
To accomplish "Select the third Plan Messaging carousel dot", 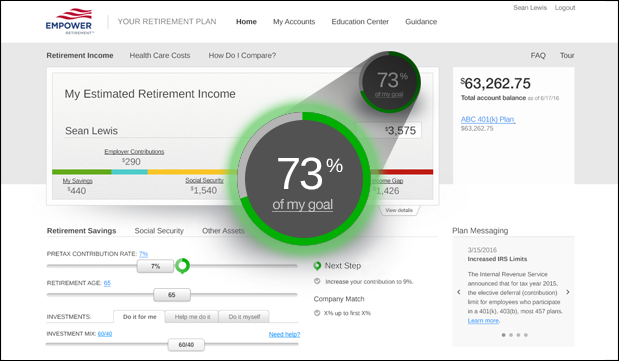I will [x=518, y=335].
